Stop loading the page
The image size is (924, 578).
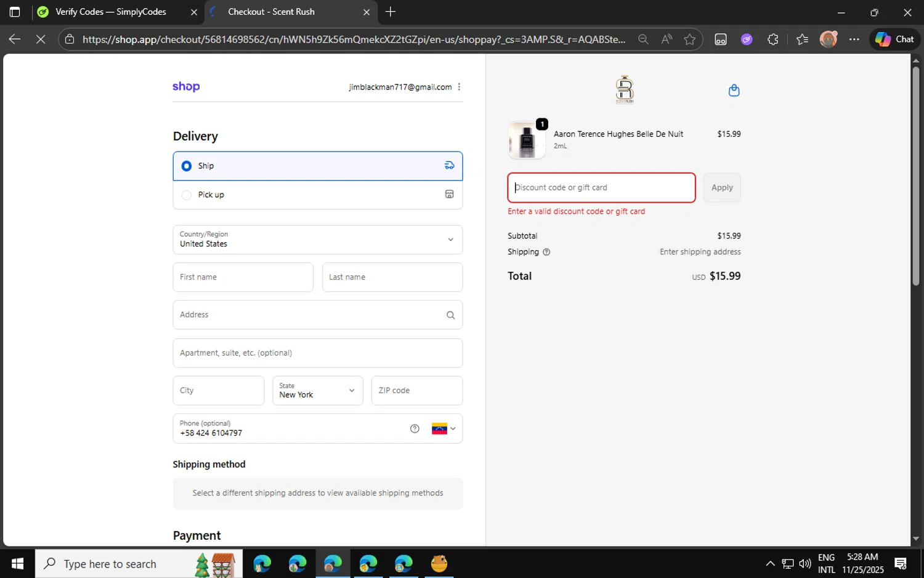[x=41, y=39]
